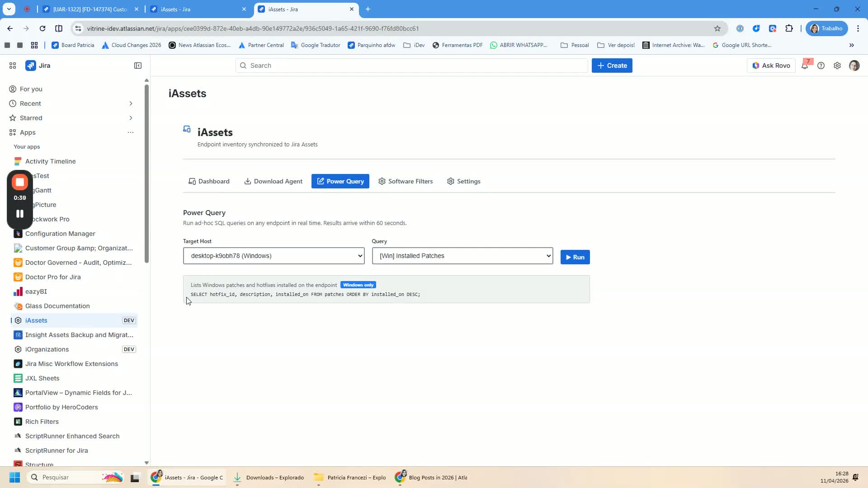Run the selected power query
868x488 pixels.
point(575,257)
